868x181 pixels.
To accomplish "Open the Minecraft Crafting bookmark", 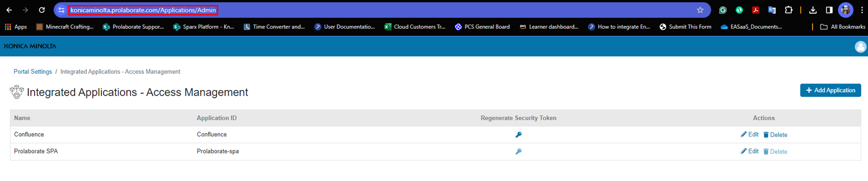I will pyautogui.click(x=65, y=27).
